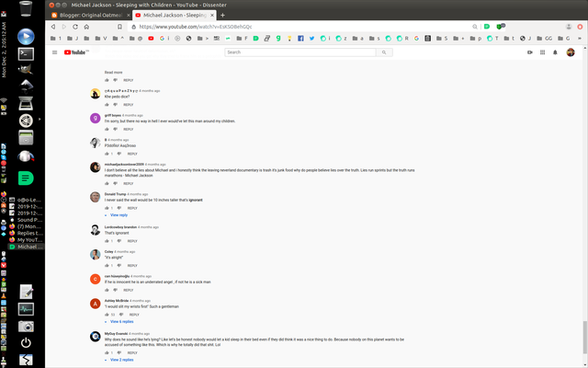Bookmark this page with the bookmark icon
This screenshot has height=368, width=588.
coord(119,27)
